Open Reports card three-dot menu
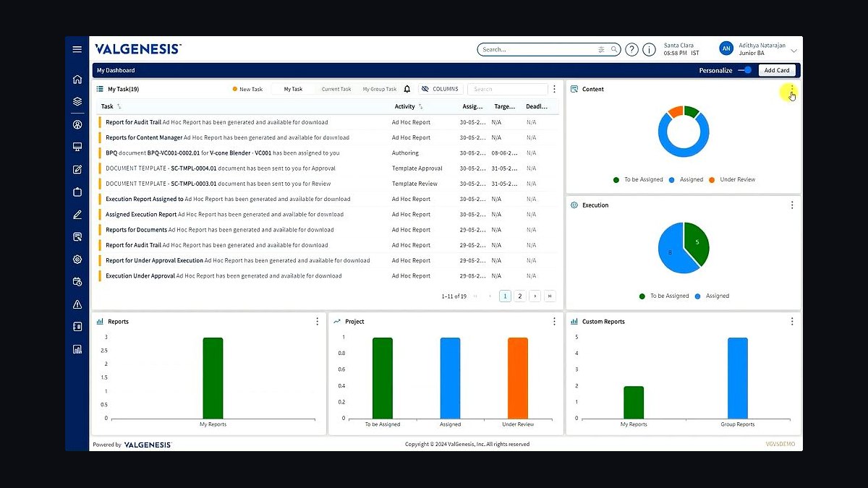The height and width of the screenshot is (488, 868). pos(318,322)
